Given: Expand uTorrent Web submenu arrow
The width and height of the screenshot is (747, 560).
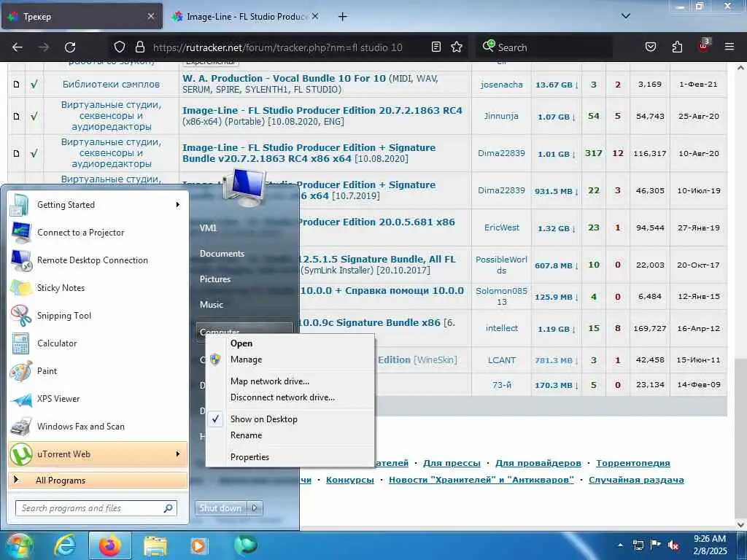Looking at the screenshot, I should click(x=178, y=454).
